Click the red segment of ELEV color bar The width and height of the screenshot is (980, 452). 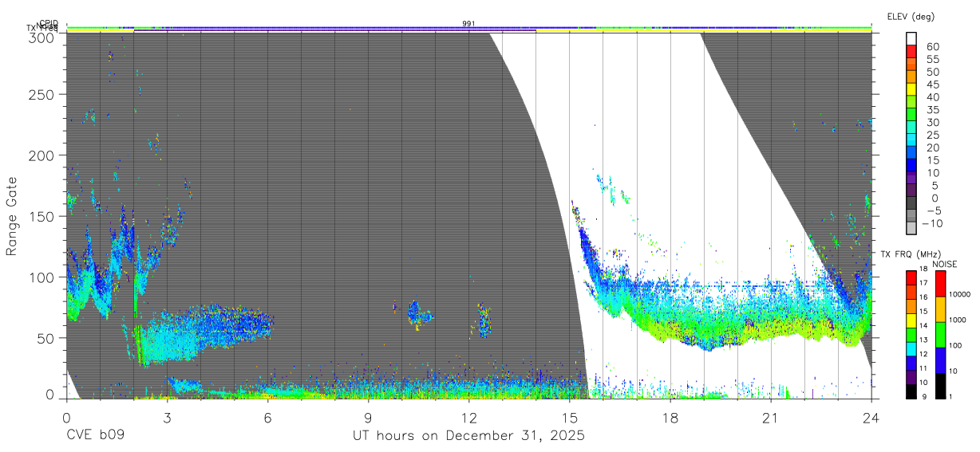[913, 52]
